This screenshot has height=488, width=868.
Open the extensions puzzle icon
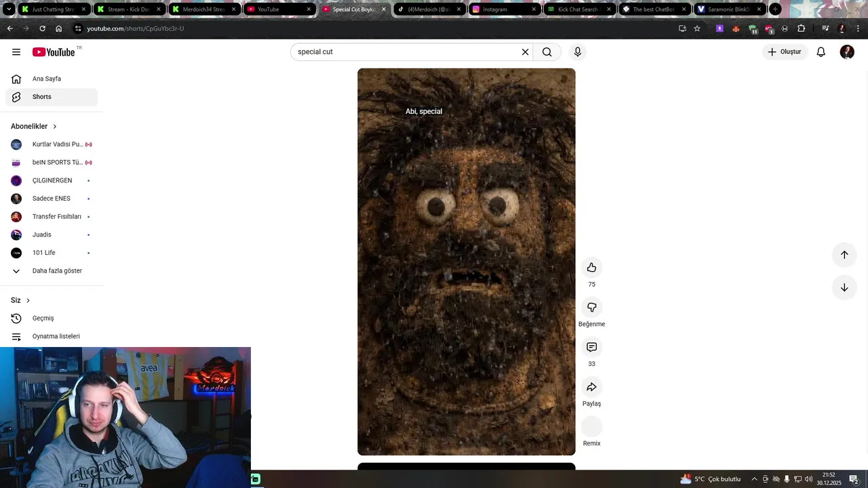point(801,28)
